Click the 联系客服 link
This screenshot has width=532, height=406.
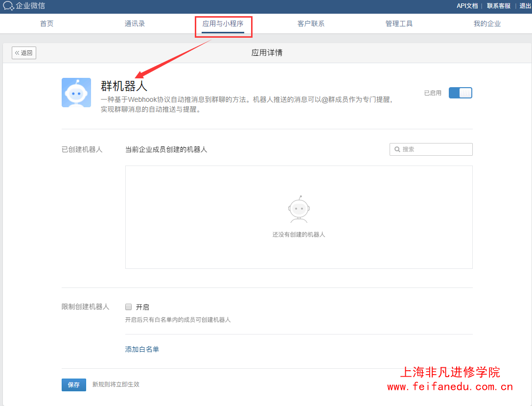coord(498,6)
